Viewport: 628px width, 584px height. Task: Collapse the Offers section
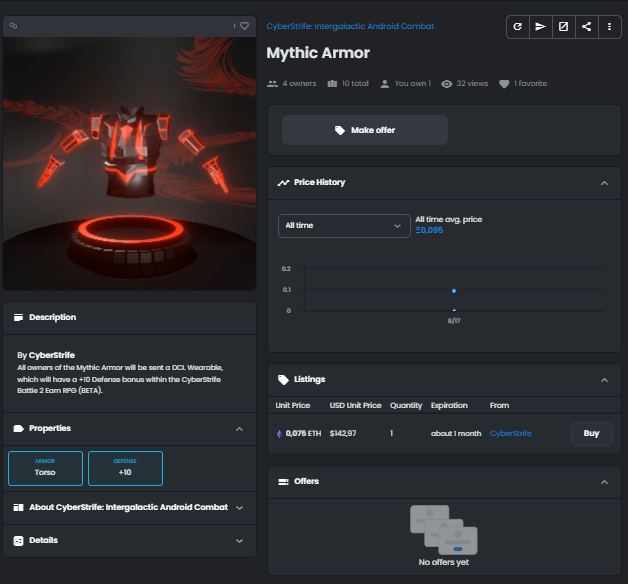click(604, 482)
